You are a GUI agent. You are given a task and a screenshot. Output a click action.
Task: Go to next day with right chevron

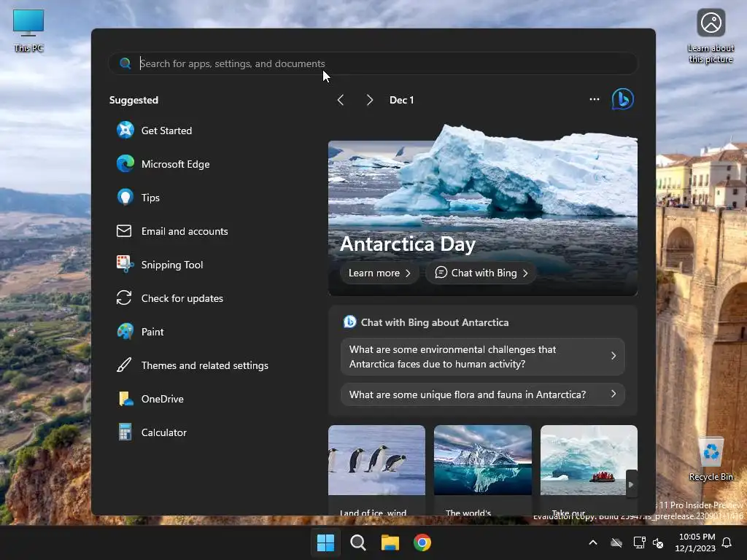tap(370, 100)
